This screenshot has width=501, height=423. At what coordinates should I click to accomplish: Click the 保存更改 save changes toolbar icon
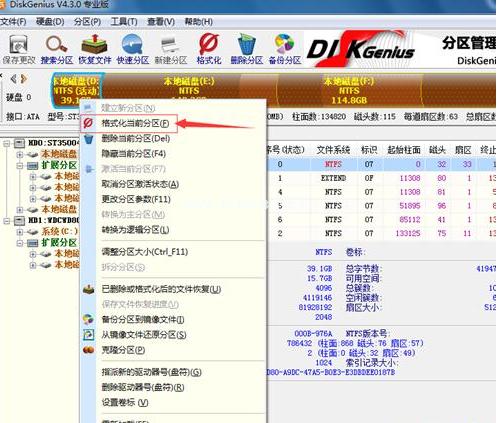click(18, 49)
